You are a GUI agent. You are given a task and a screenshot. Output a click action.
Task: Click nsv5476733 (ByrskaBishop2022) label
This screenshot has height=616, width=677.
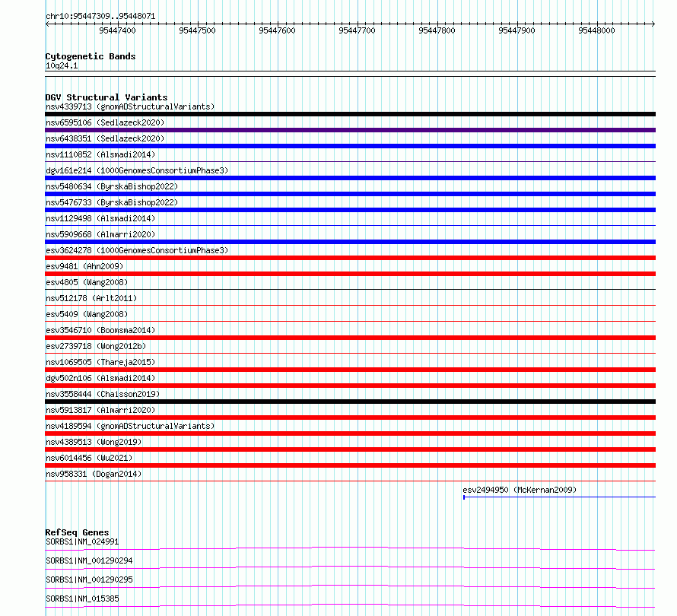pos(112,202)
